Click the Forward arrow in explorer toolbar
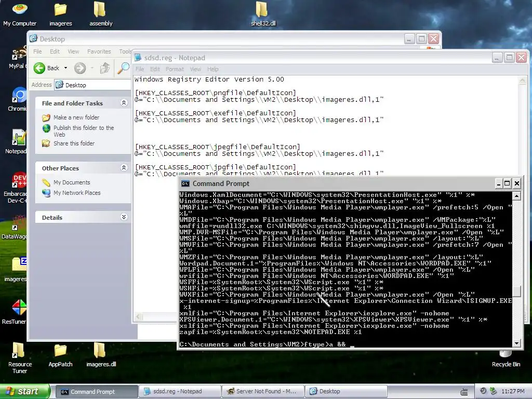532x399 pixels. (80, 68)
